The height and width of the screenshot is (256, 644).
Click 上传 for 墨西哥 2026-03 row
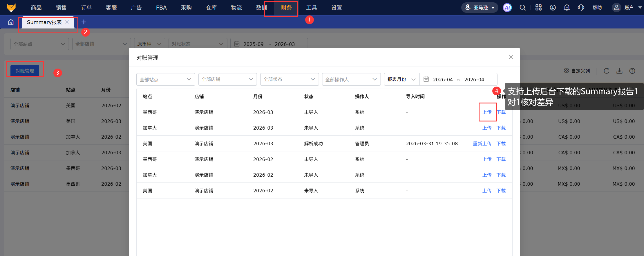click(x=487, y=112)
